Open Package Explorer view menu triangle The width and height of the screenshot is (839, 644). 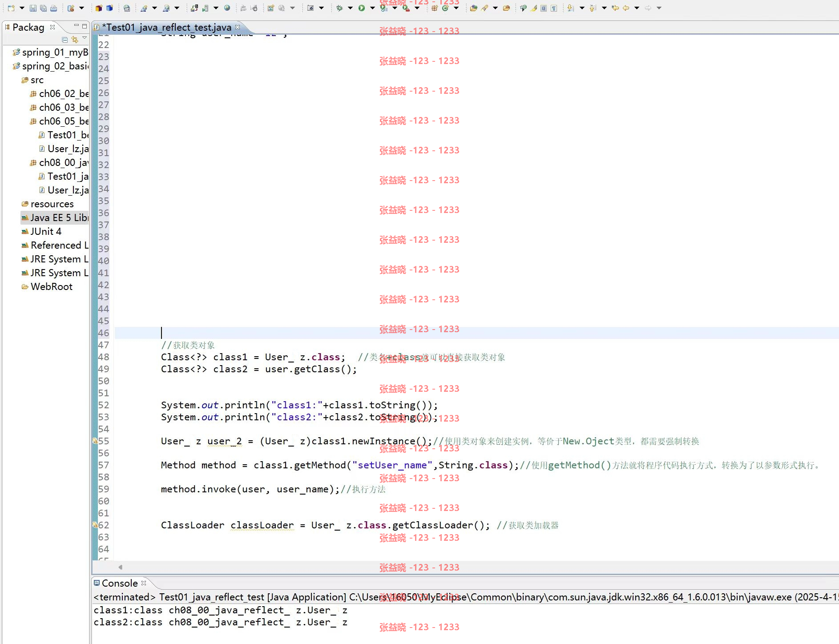point(85,38)
